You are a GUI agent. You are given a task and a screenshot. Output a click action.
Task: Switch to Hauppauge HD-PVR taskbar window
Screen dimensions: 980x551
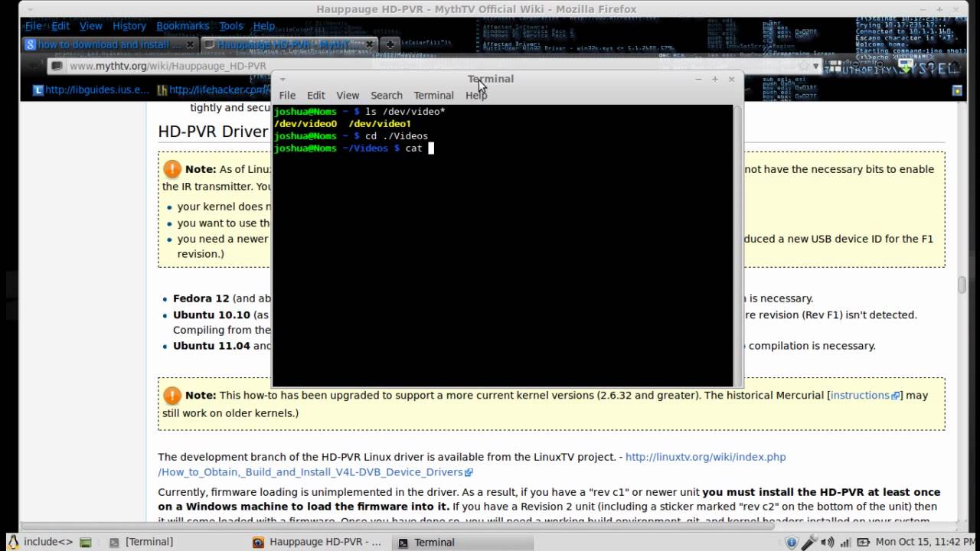(317, 542)
